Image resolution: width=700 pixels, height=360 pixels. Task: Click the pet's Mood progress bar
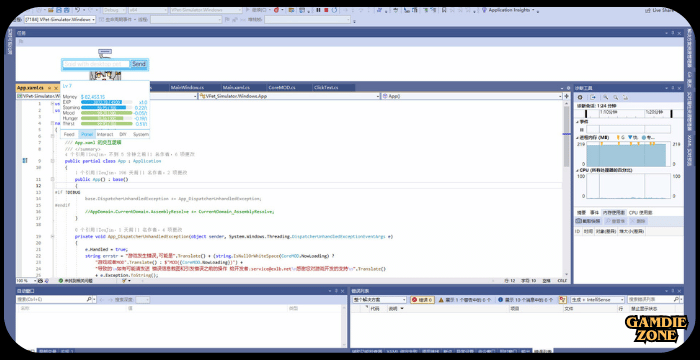[107, 113]
